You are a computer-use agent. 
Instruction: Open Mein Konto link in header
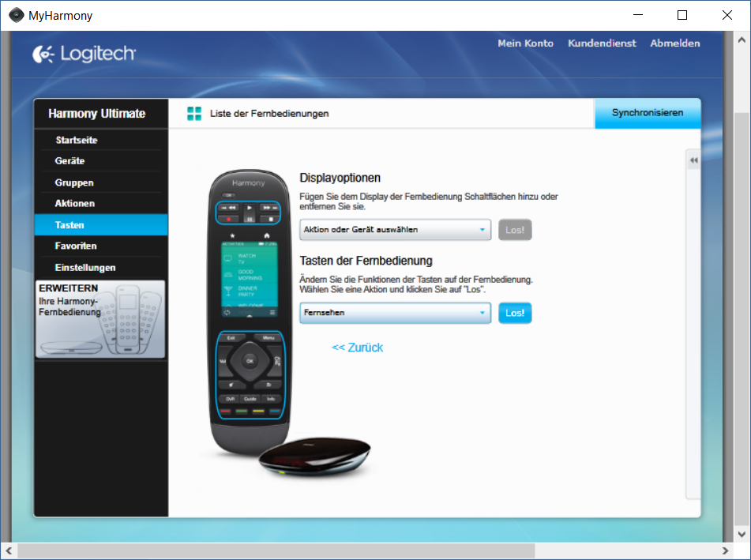pos(525,43)
